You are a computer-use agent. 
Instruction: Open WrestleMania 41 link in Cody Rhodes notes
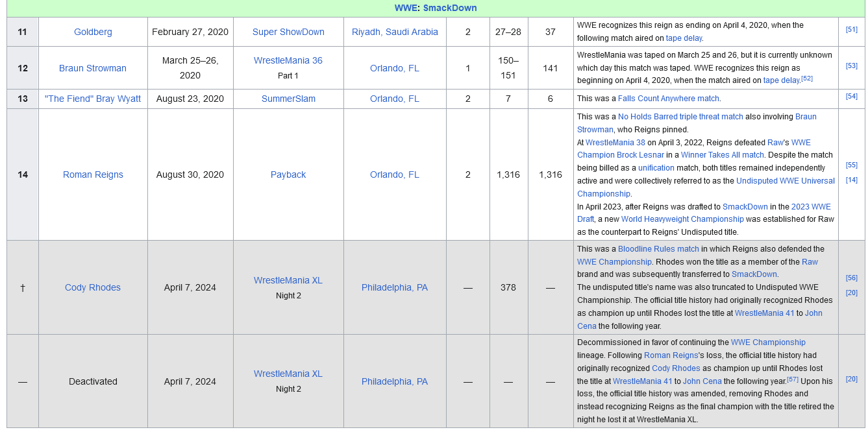coord(765,313)
